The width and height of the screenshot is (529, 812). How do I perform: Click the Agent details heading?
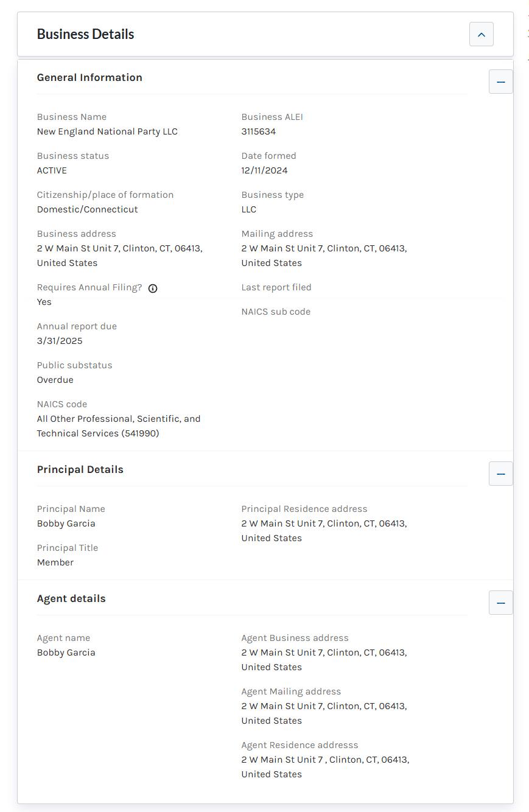pyautogui.click(x=71, y=598)
